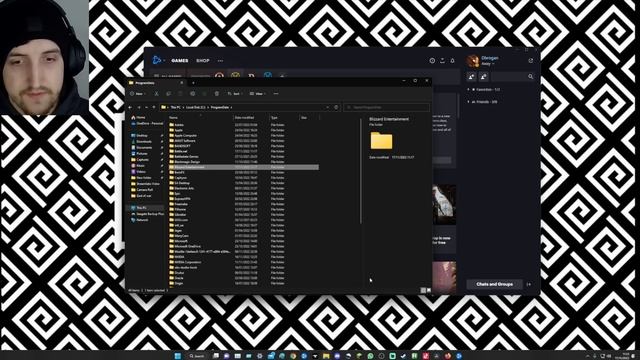Open File Explorer from the taskbar
This screenshot has height=360, width=640.
click(326, 356)
